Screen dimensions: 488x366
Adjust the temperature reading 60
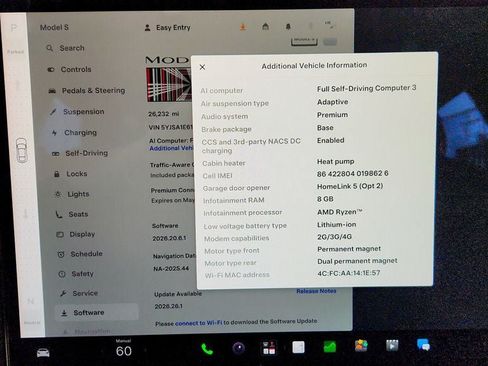coord(124,351)
